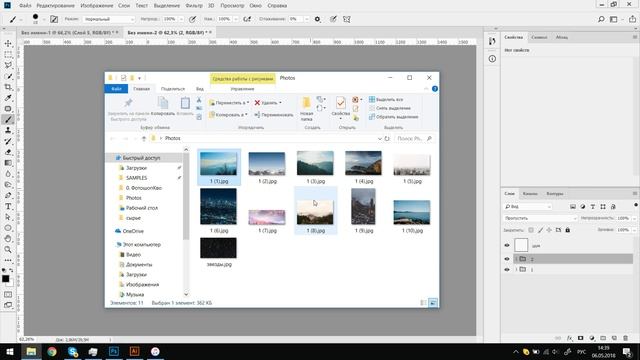Screen dimensions: 640x360
Task: Click the Explorer search field
Action: tap(414, 138)
